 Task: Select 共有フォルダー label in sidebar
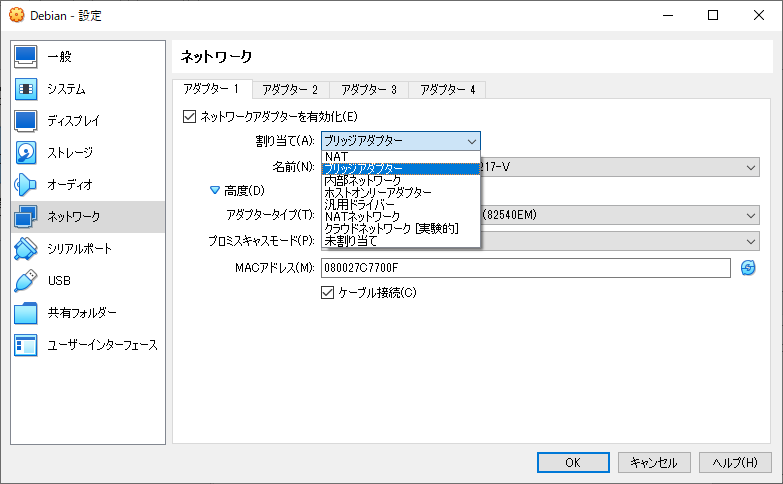(82, 313)
